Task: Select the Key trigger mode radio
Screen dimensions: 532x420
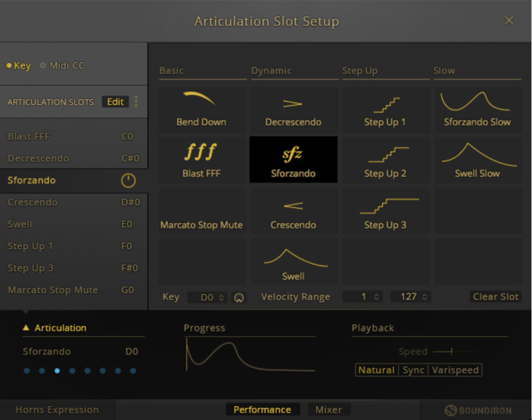Action: 19,65
